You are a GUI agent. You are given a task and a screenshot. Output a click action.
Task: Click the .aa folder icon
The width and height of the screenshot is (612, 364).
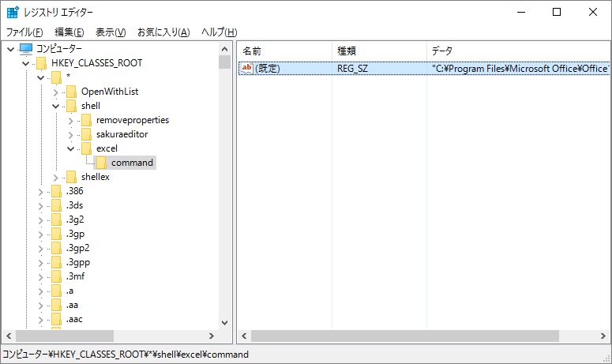click(x=57, y=305)
